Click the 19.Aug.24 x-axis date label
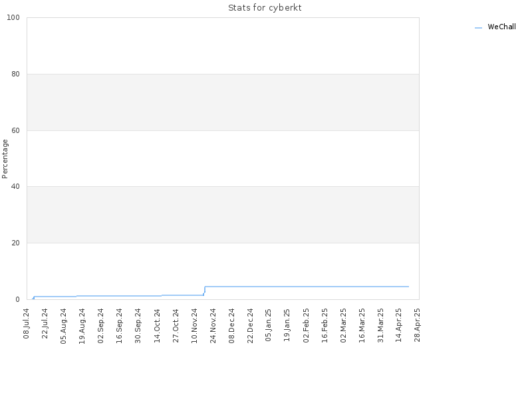 point(82,326)
